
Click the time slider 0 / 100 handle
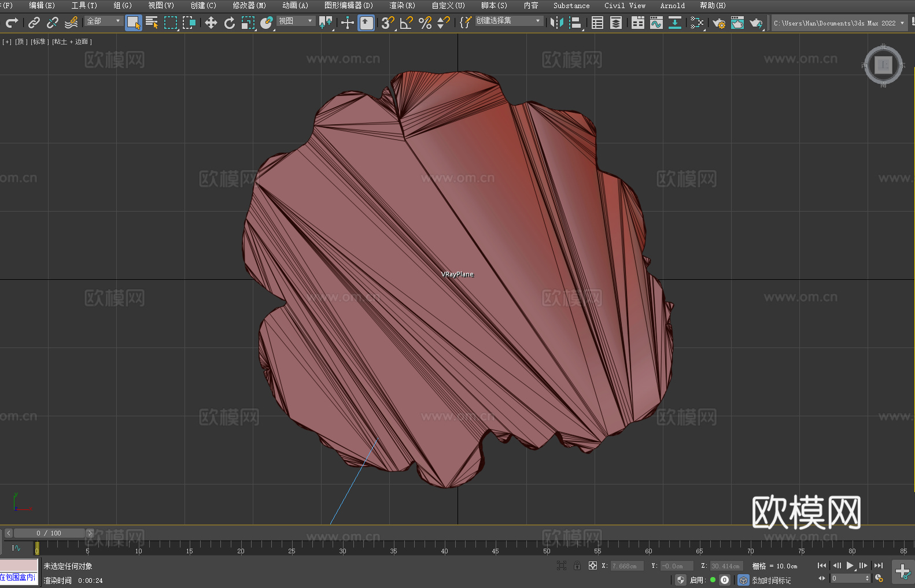[x=49, y=533]
